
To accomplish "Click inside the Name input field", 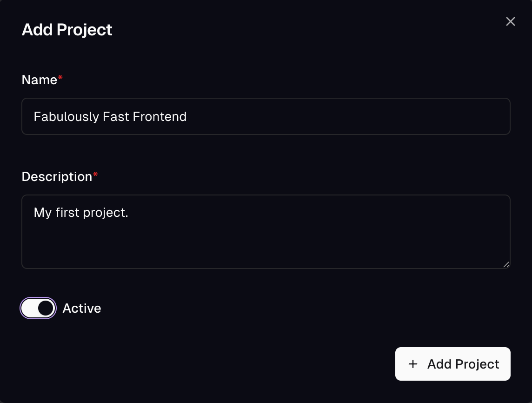I will 266,116.
